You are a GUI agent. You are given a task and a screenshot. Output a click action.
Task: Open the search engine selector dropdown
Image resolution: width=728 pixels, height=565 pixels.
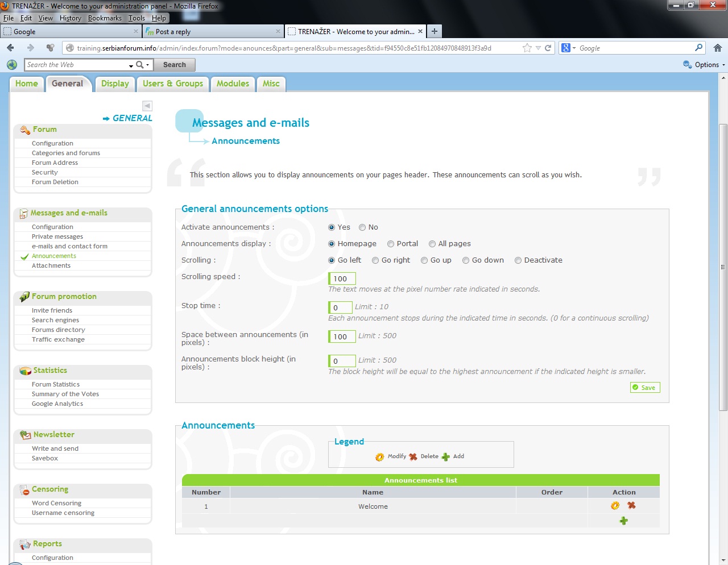pos(574,48)
